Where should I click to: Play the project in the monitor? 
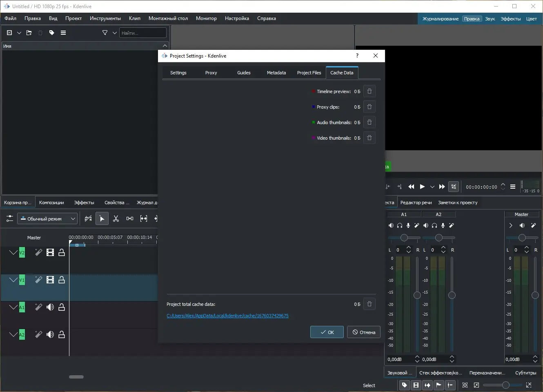pyautogui.click(x=422, y=187)
